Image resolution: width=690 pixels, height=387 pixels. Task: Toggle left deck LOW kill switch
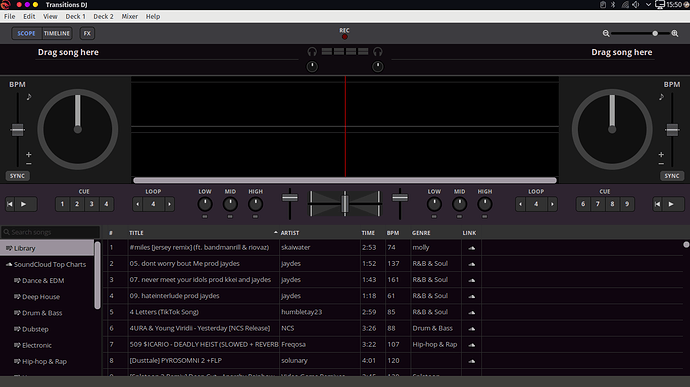[205, 217]
